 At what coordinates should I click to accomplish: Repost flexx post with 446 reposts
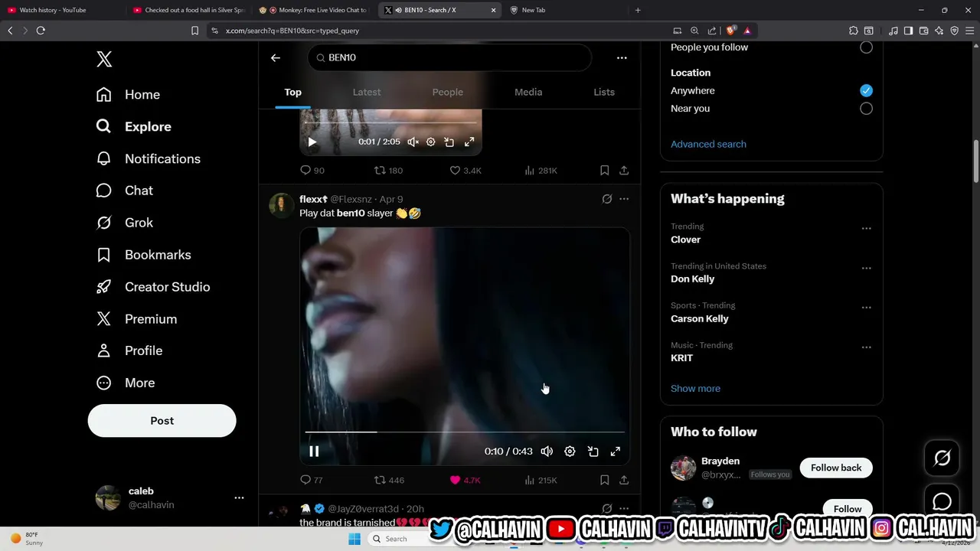[389, 481]
